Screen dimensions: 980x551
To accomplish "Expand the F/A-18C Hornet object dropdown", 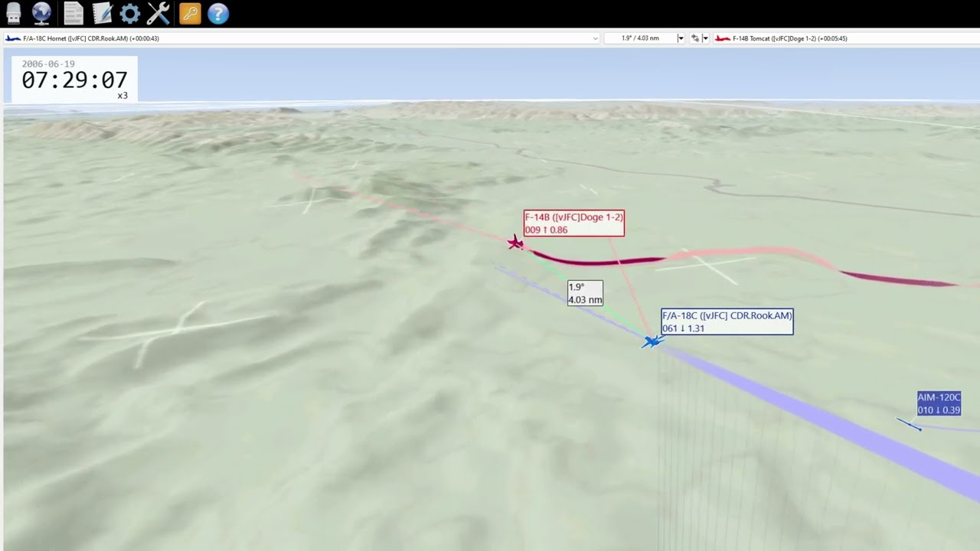I will tap(596, 38).
